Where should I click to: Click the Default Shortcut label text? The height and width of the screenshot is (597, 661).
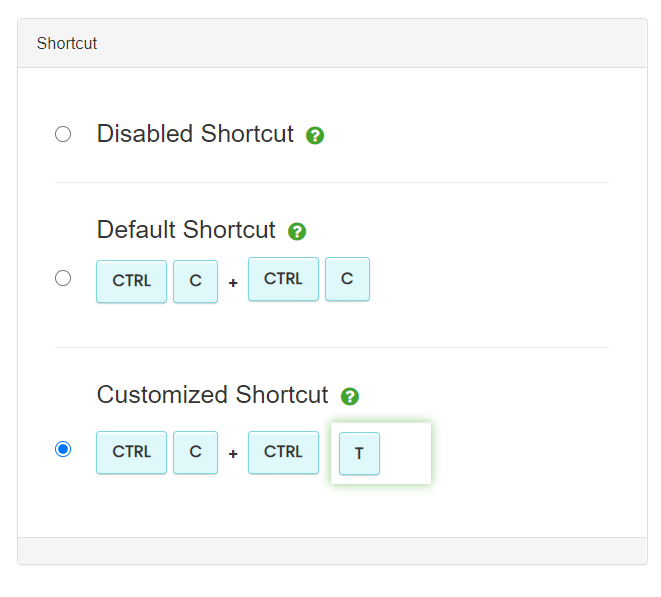click(x=186, y=230)
